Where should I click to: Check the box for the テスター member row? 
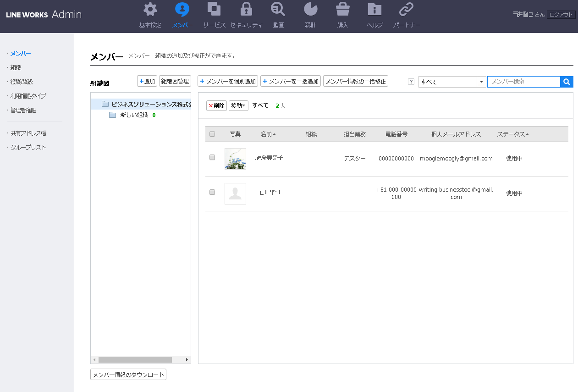pos(212,158)
